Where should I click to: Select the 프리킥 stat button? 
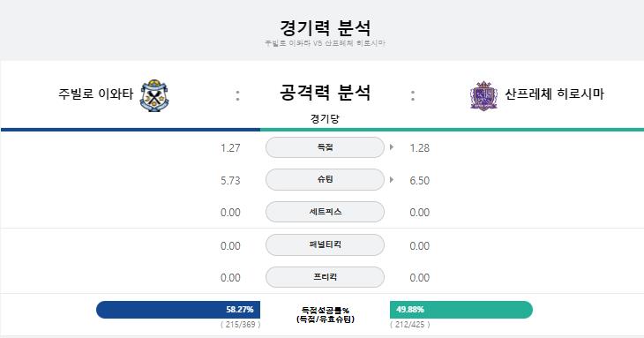pyautogui.click(x=325, y=277)
